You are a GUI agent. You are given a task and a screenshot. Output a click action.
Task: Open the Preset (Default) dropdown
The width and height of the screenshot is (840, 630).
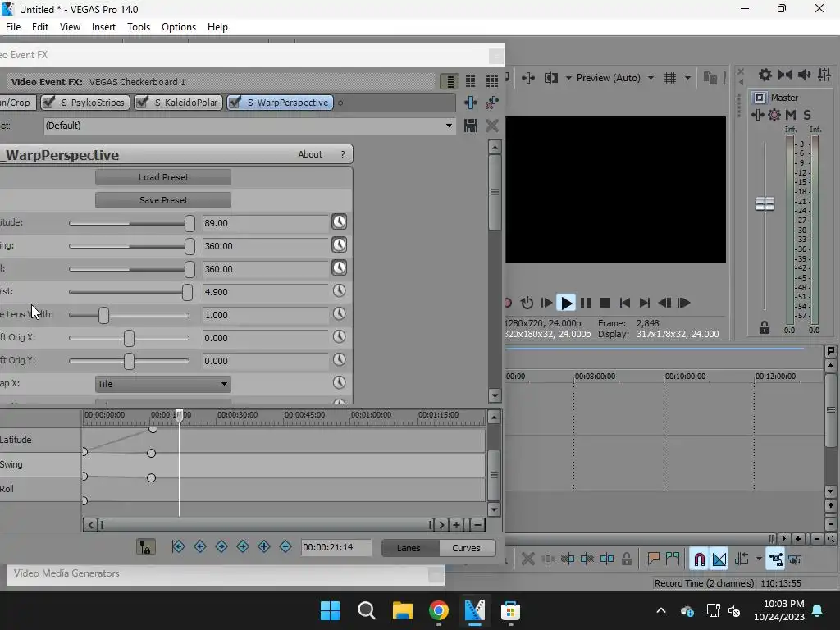[x=449, y=126]
